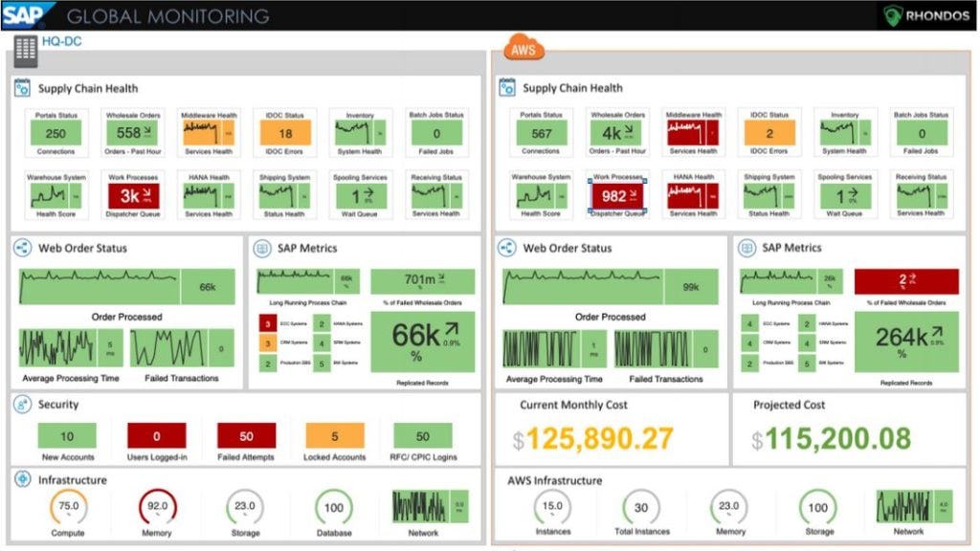Click the Security section icon
Image resolution: width=980 pixels, height=551 pixels.
point(23,405)
